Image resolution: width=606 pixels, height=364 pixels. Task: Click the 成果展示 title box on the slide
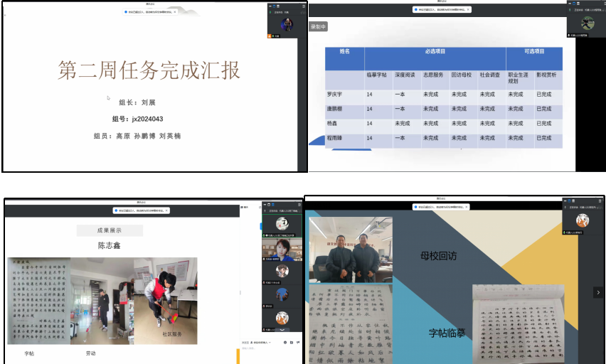[110, 230]
